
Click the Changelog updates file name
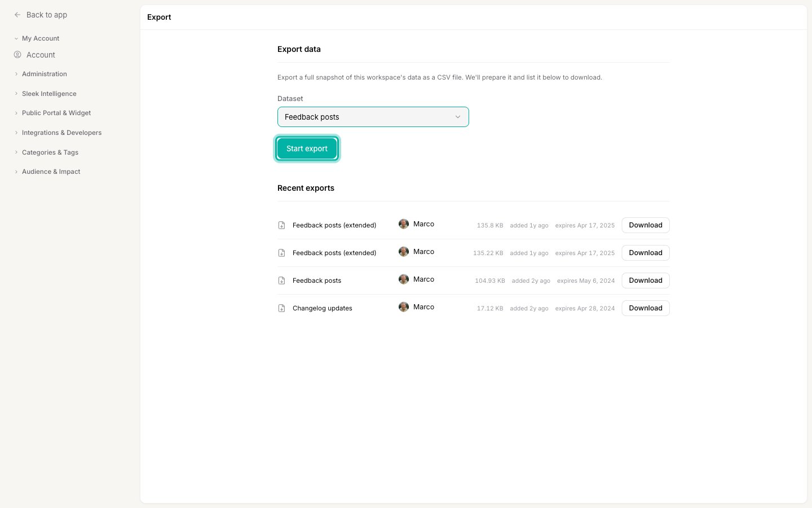[323, 308]
